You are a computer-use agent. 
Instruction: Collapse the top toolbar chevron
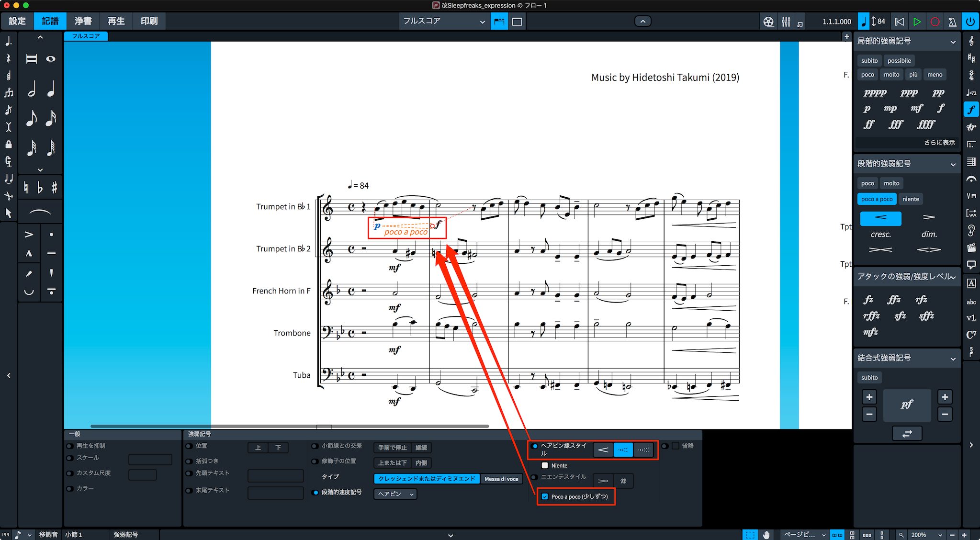tap(642, 22)
